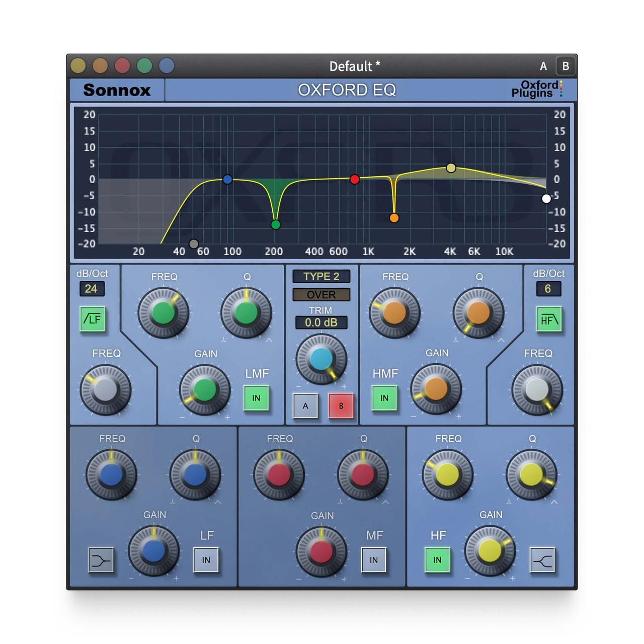
Task: Click the HF shelf shape icon
Action: tap(542, 559)
